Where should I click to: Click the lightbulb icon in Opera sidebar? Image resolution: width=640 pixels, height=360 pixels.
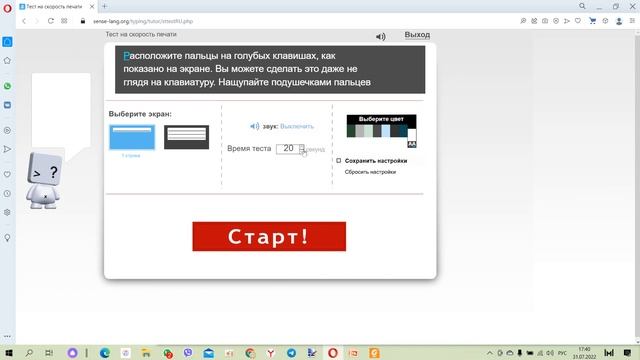click(7, 238)
